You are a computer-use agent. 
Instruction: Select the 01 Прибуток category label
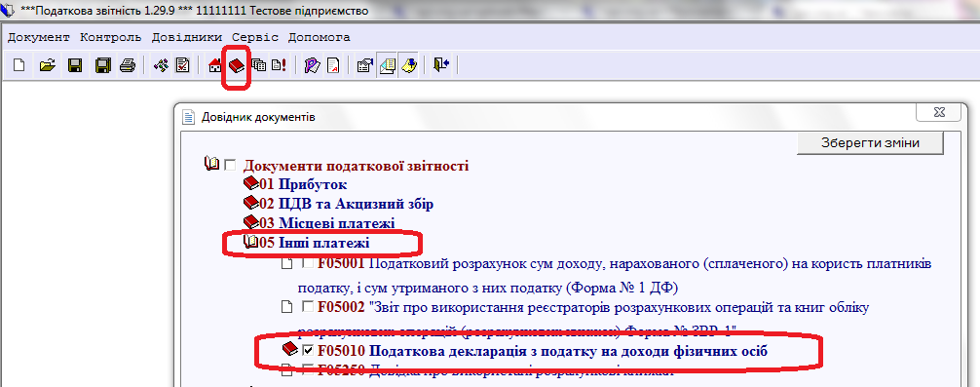coord(303,185)
